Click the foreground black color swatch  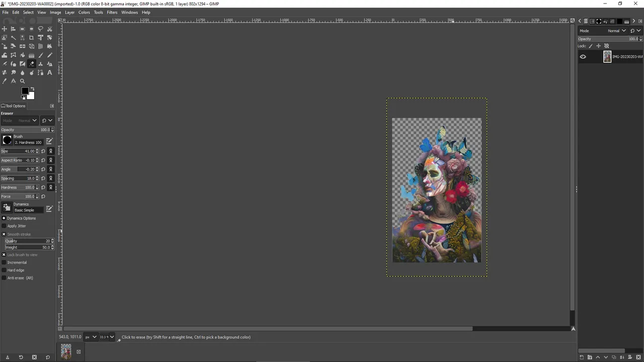24,90
